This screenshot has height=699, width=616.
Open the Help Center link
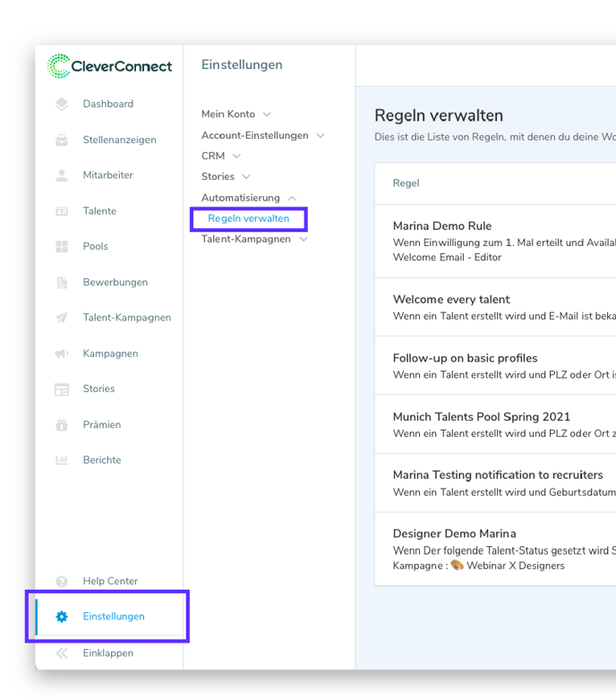pos(110,581)
